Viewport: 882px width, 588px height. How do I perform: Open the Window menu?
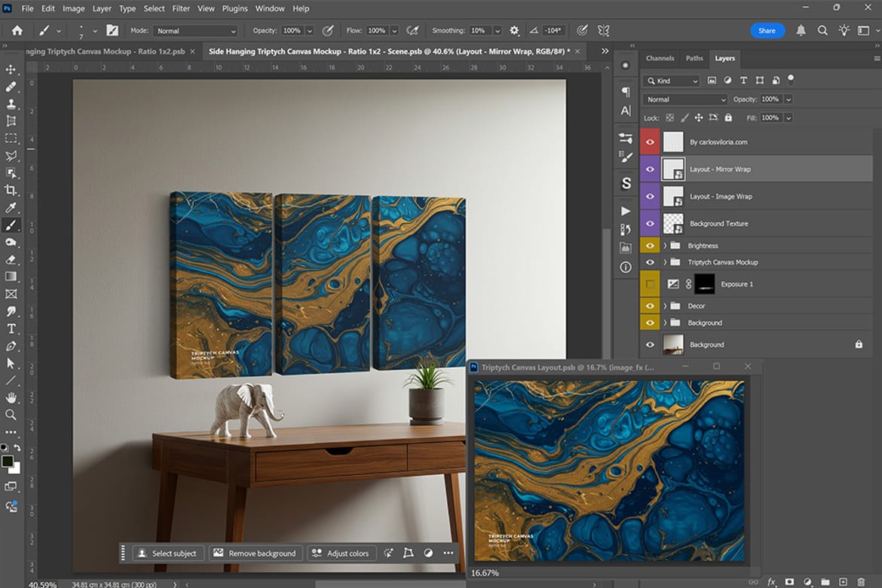(x=270, y=8)
